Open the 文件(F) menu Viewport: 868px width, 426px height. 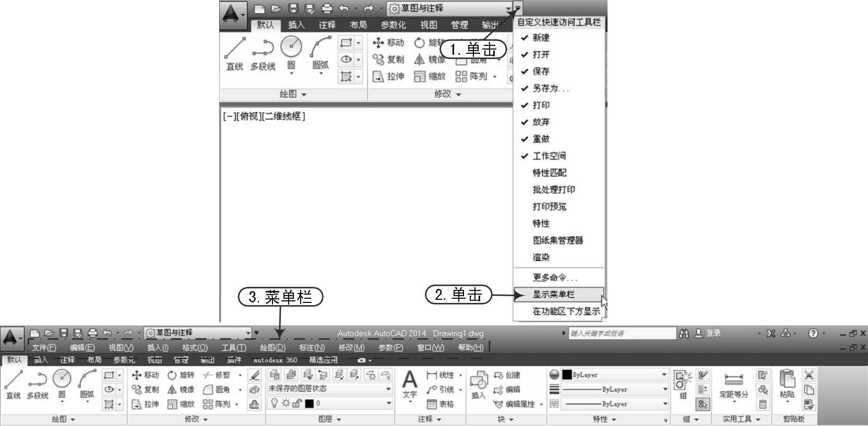click(44, 348)
